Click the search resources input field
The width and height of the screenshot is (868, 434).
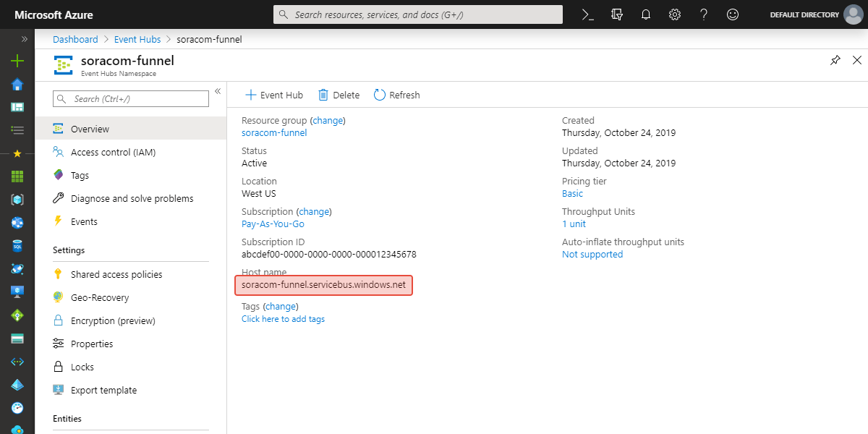click(417, 14)
